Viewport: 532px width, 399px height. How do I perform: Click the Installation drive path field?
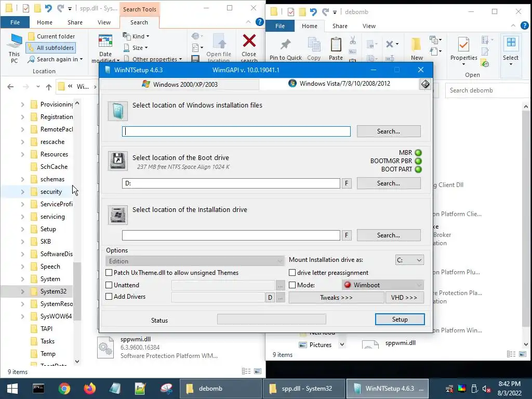[231, 235]
